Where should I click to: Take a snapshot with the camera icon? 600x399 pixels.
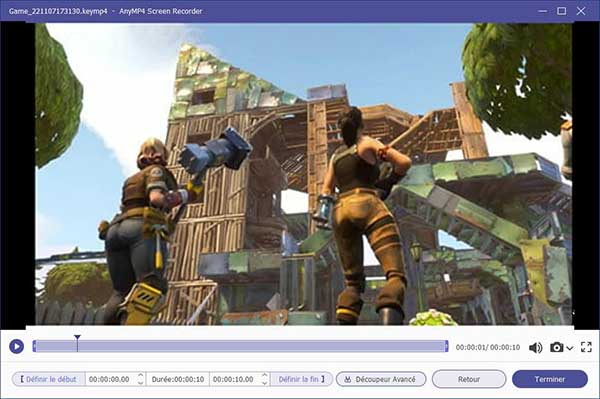556,347
